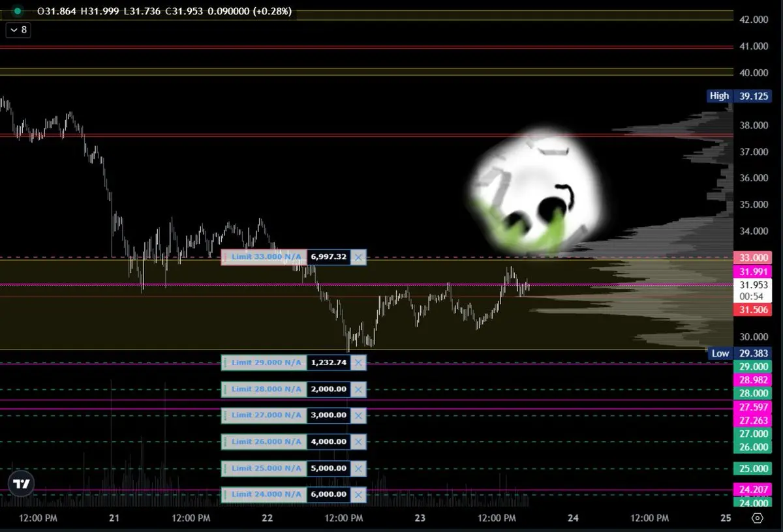This screenshot has height=532, width=783.
Task: Click date 23 on the time axis
Action: coord(420,518)
